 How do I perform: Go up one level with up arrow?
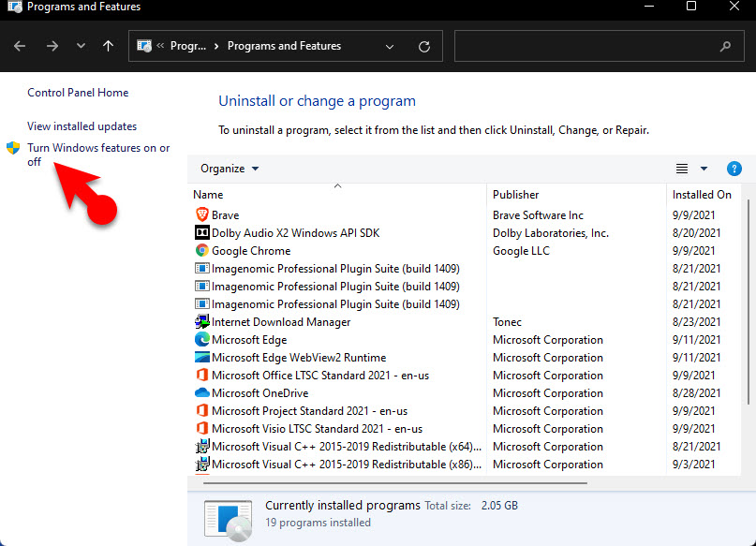tap(108, 46)
